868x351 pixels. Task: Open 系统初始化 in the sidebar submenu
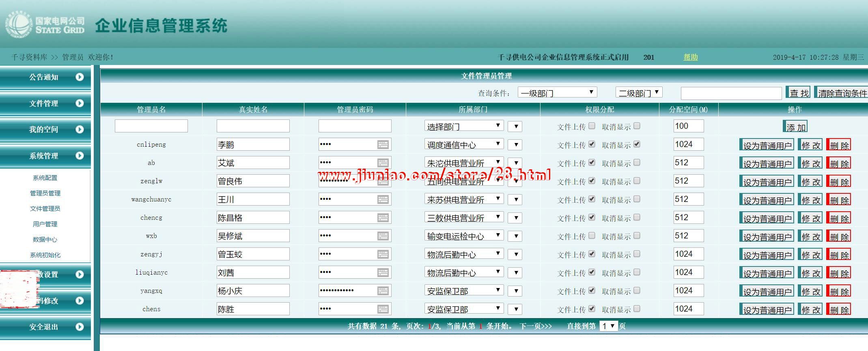point(45,255)
